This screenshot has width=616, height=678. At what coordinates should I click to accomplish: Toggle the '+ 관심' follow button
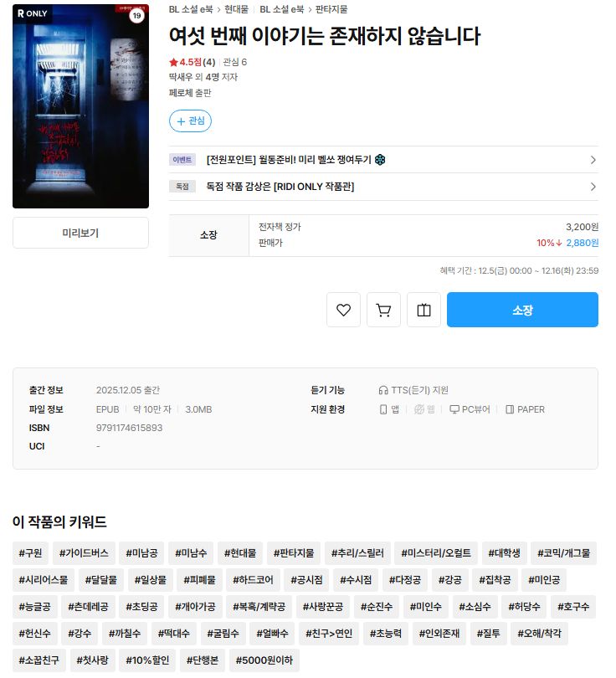point(190,121)
